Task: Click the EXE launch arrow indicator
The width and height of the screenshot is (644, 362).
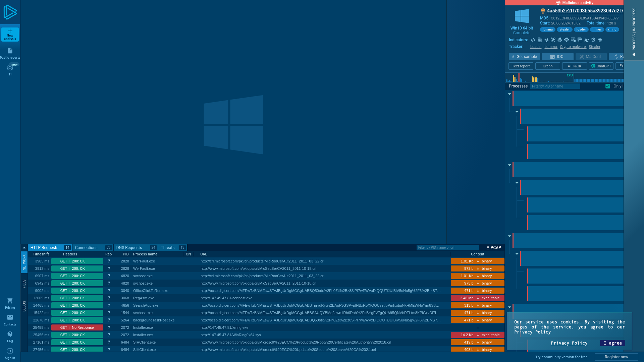Action: pos(573,40)
